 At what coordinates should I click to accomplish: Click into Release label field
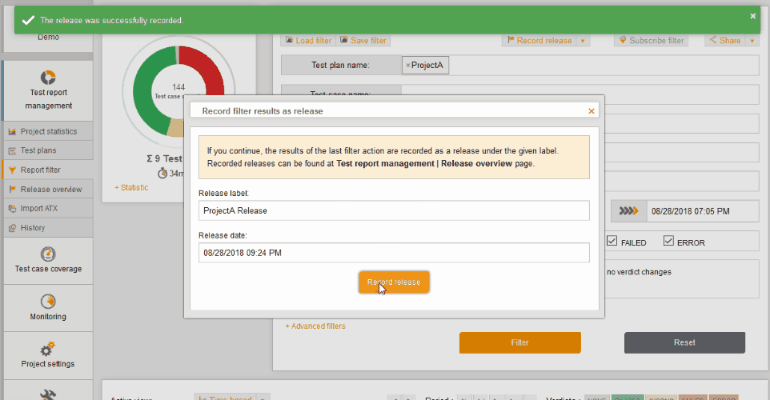[x=394, y=211]
